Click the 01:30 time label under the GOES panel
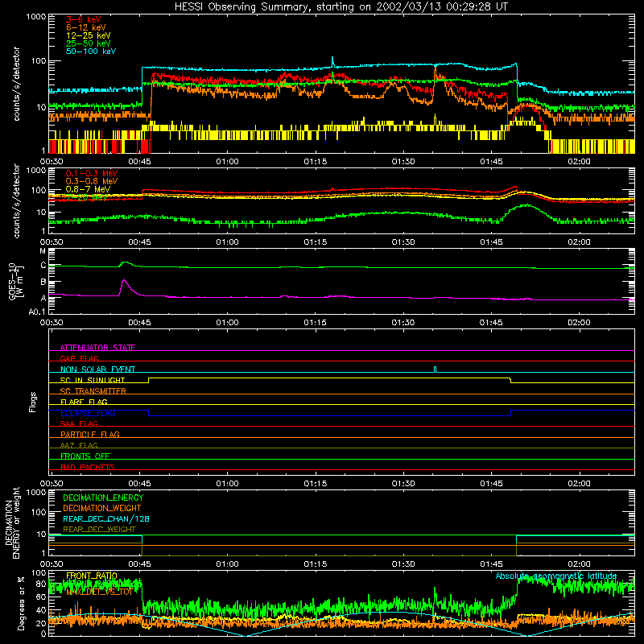The image size is (644, 644). (403, 323)
